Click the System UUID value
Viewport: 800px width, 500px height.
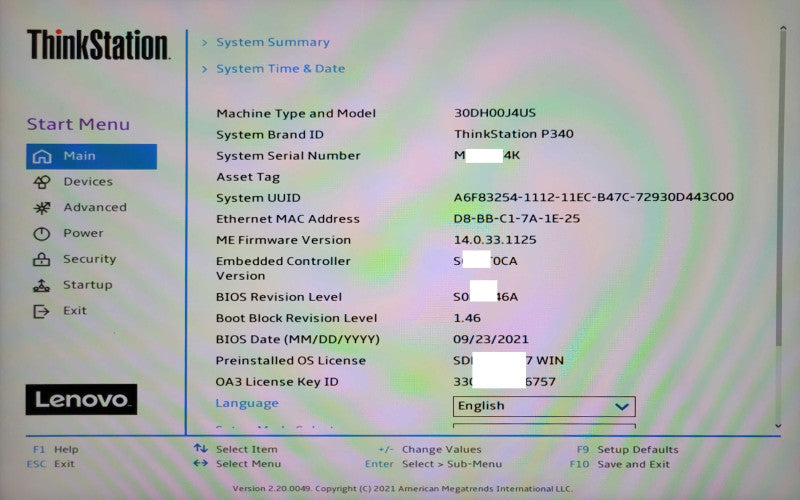pyautogui.click(x=594, y=197)
